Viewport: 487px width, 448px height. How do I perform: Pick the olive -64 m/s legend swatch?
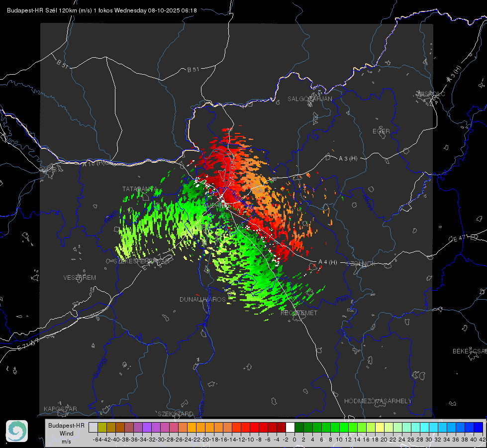pyautogui.click(x=102, y=427)
